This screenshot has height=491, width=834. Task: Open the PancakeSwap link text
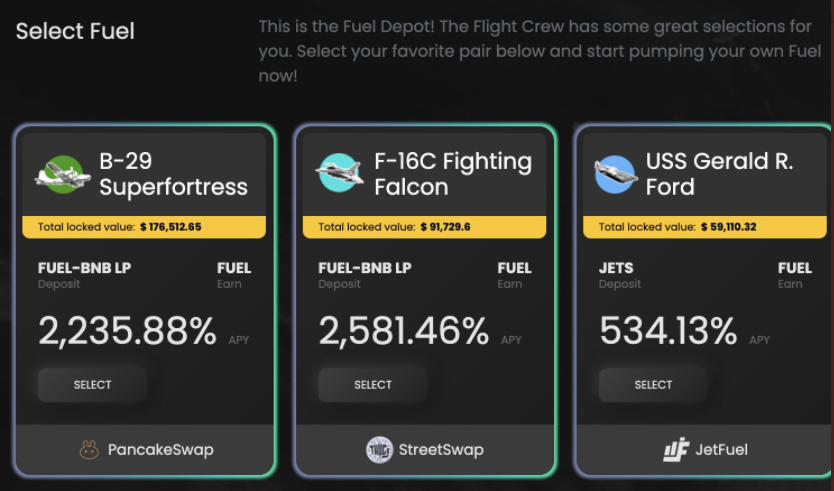(161, 450)
